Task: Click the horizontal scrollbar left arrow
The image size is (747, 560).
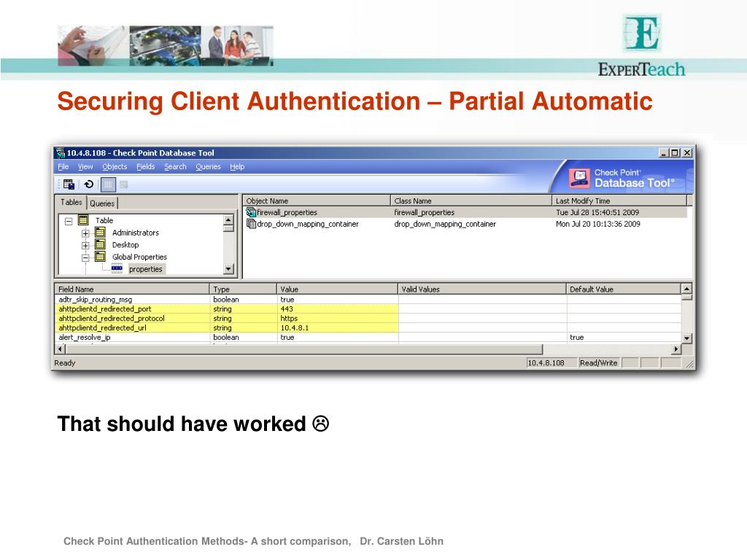Action: pos(60,349)
